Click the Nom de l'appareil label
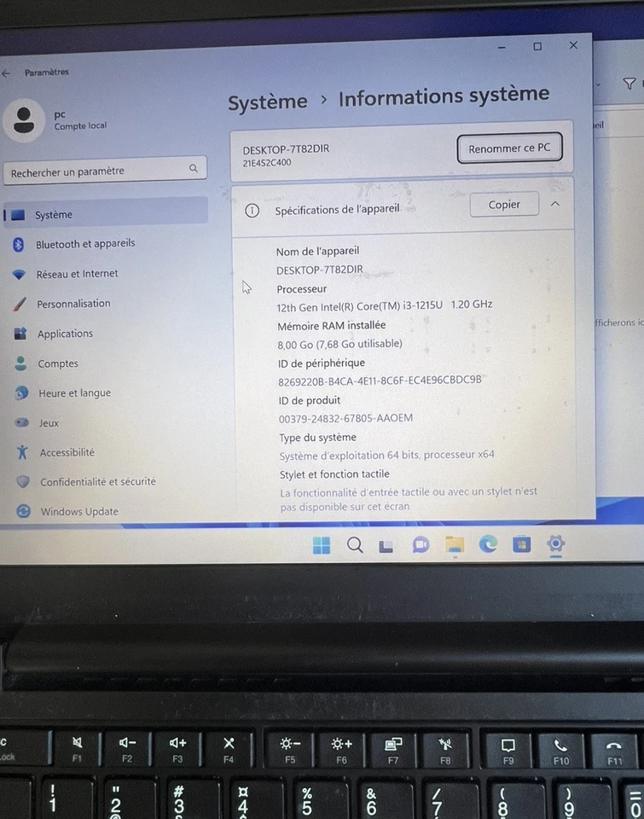Viewport: 644px width, 819px height. (317, 251)
